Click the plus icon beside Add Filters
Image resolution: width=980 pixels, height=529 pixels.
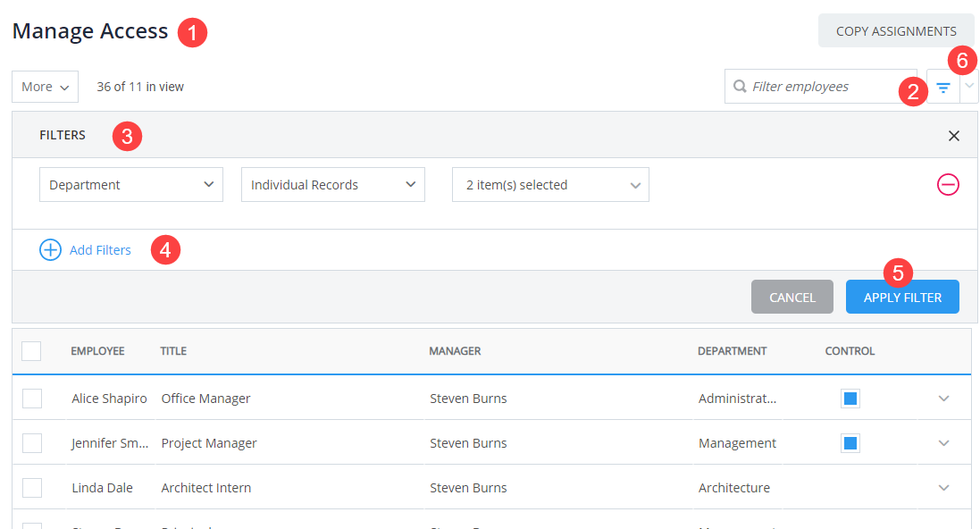51,249
